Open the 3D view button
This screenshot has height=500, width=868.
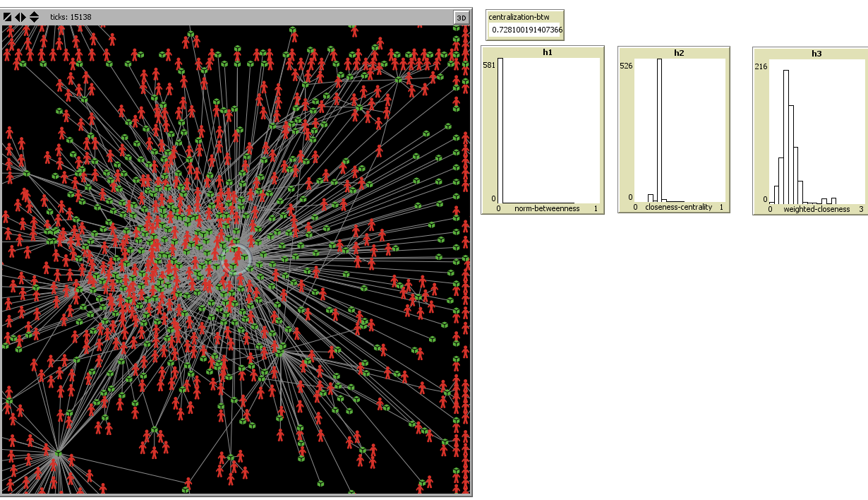tap(461, 18)
